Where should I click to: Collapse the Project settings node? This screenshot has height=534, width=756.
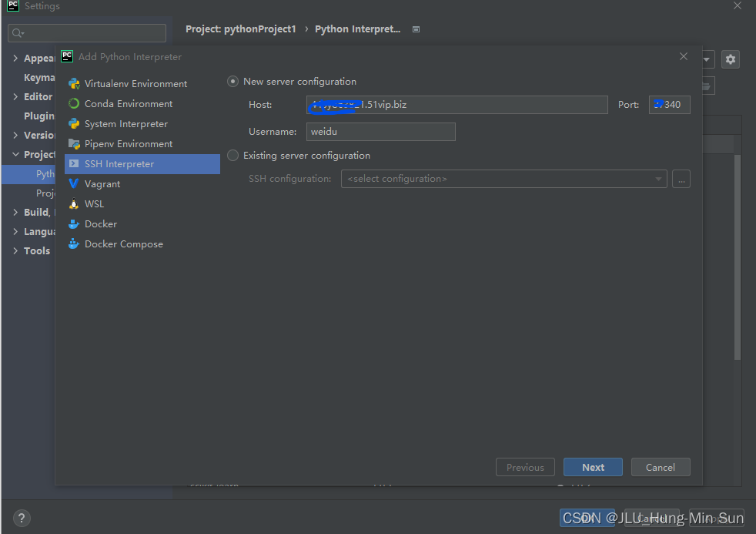15,154
